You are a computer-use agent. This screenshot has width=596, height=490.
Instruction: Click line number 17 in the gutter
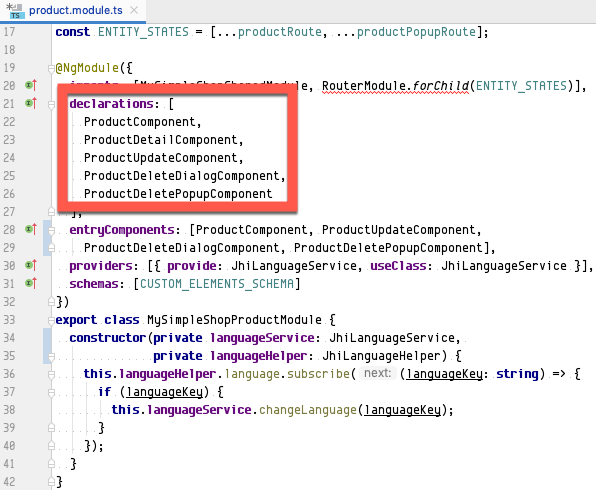9,32
